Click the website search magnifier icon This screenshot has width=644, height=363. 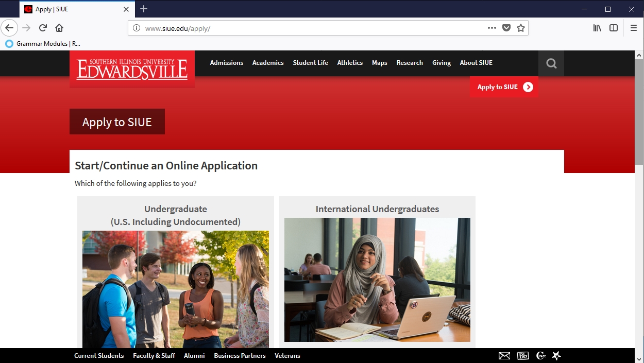[551, 63]
